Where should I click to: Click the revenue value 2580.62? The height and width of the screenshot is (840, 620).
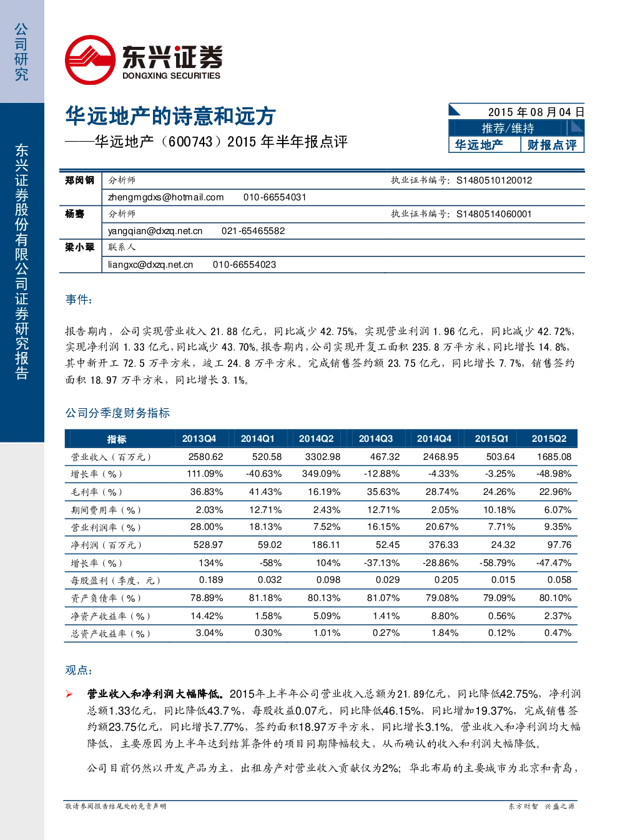[x=205, y=457]
